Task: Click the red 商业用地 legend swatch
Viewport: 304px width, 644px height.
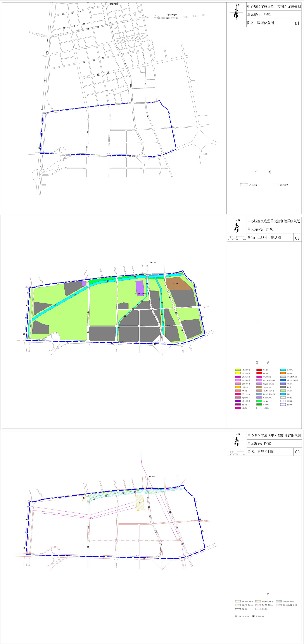Action: 259,370
